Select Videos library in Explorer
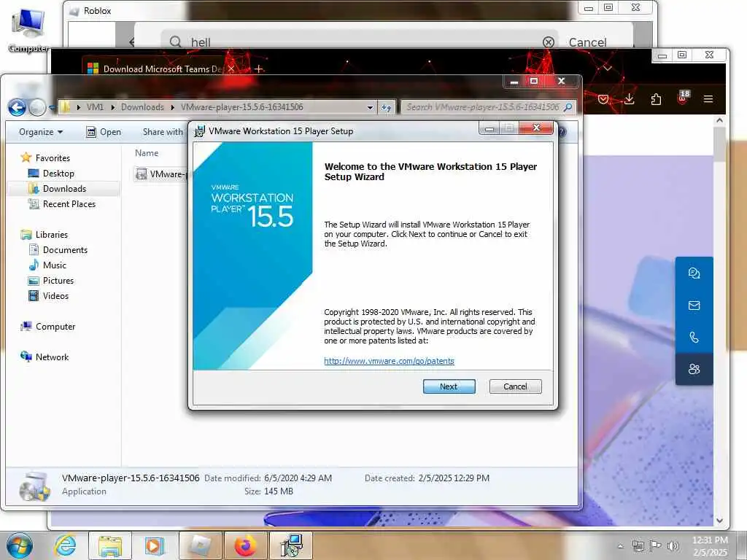The height and width of the screenshot is (560, 747). pyautogui.click(x=55, y=296)
